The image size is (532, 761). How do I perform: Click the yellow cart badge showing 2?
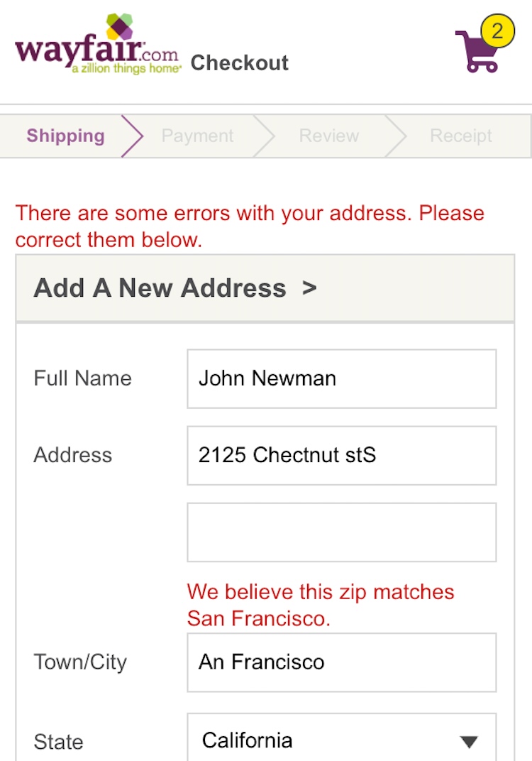tap(497, 31)
